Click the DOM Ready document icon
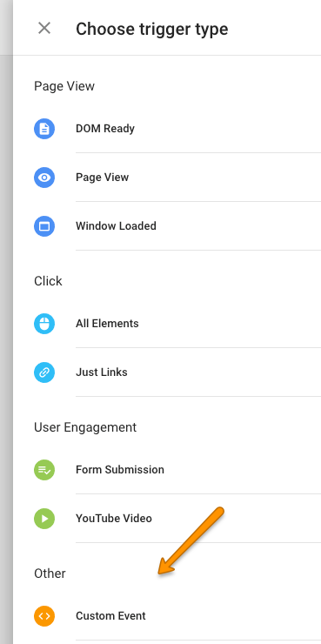321x644 pixels. [44, 129]
